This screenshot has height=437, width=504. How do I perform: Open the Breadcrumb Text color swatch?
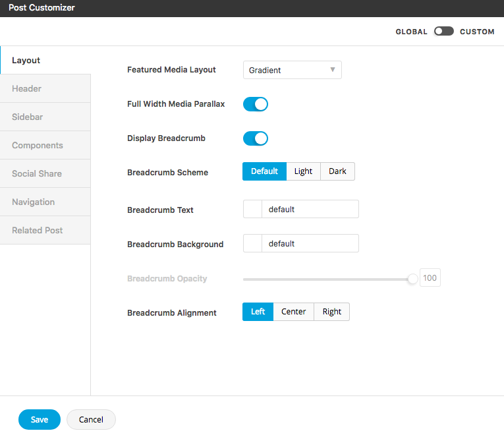(252, 209)
